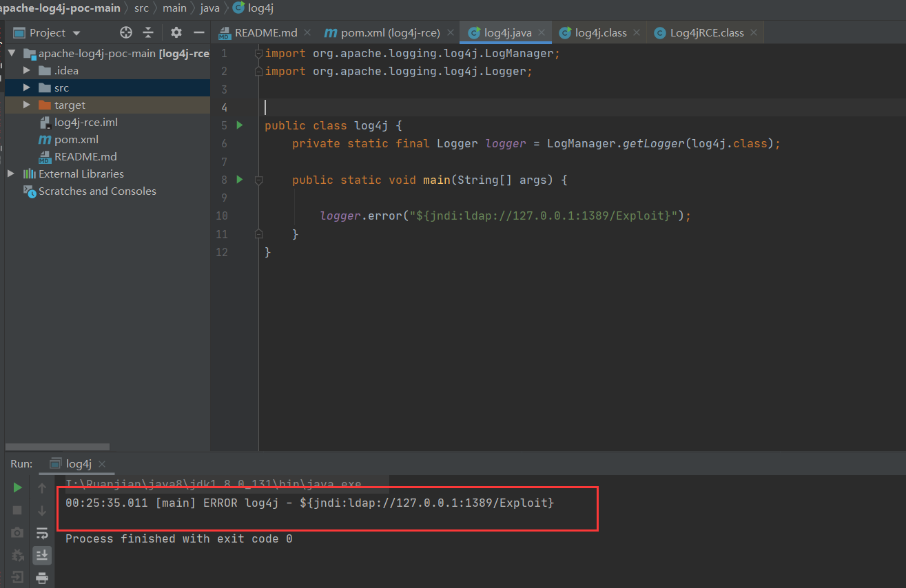This screenshot has width=906, height=588.
Task: Fold the main method at line 8
Action: [x=258, y=180]
